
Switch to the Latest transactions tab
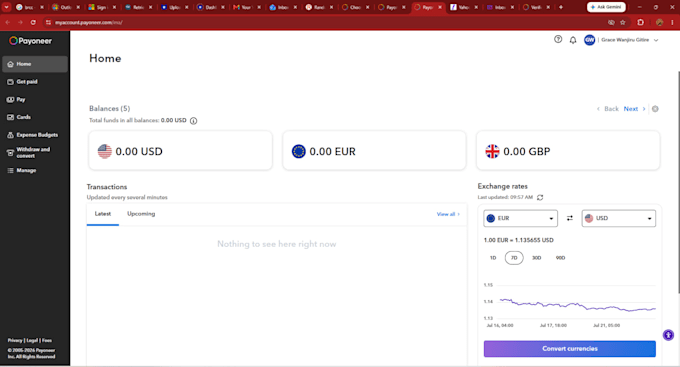103,214
